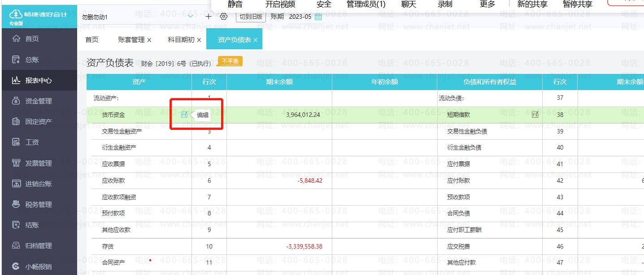Click the 切到旧版 button
Image resolution: width=644 pixels, height=275 pixels.
251,17
